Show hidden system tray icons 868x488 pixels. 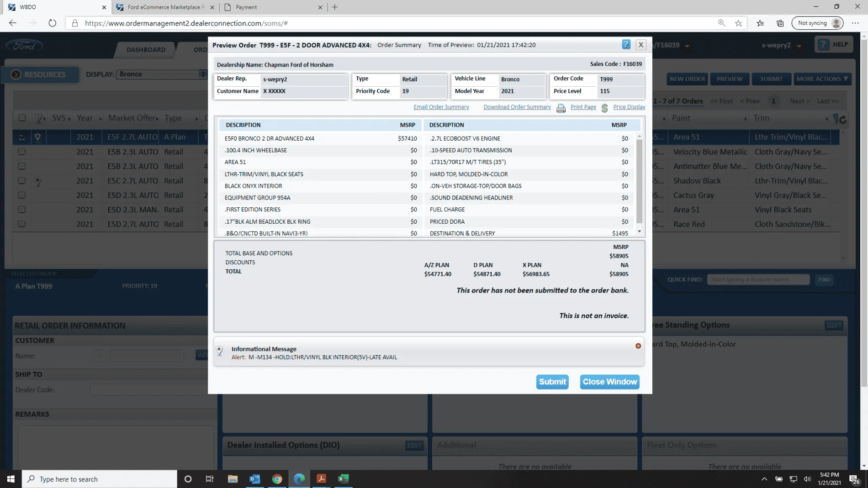764,479
